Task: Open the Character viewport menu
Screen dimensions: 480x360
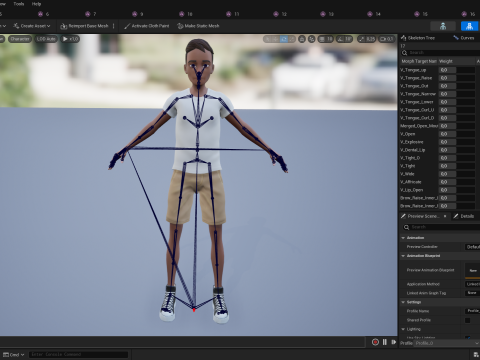Action: tap(20, 39)
